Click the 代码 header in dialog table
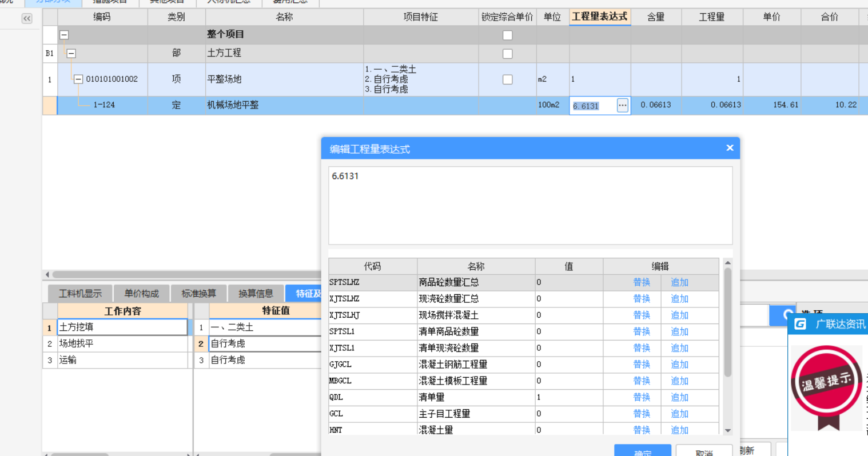This screenshot has height=456, width=868. (x=372, y=266)
